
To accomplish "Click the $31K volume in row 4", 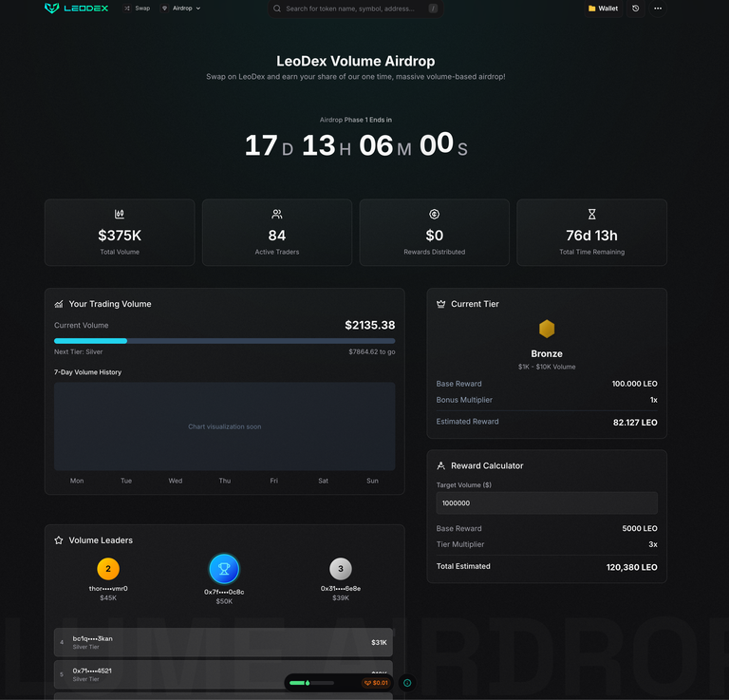I will tap(379, 642).
